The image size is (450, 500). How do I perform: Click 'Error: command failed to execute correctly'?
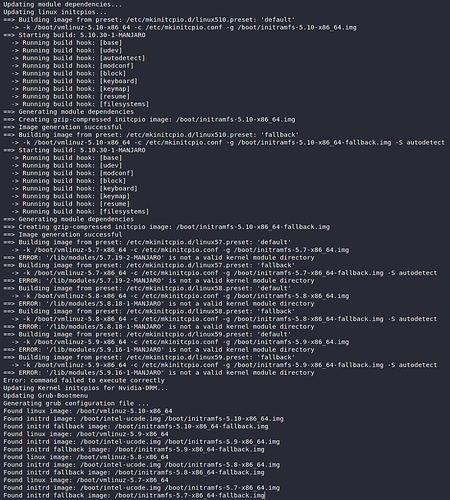84,380
